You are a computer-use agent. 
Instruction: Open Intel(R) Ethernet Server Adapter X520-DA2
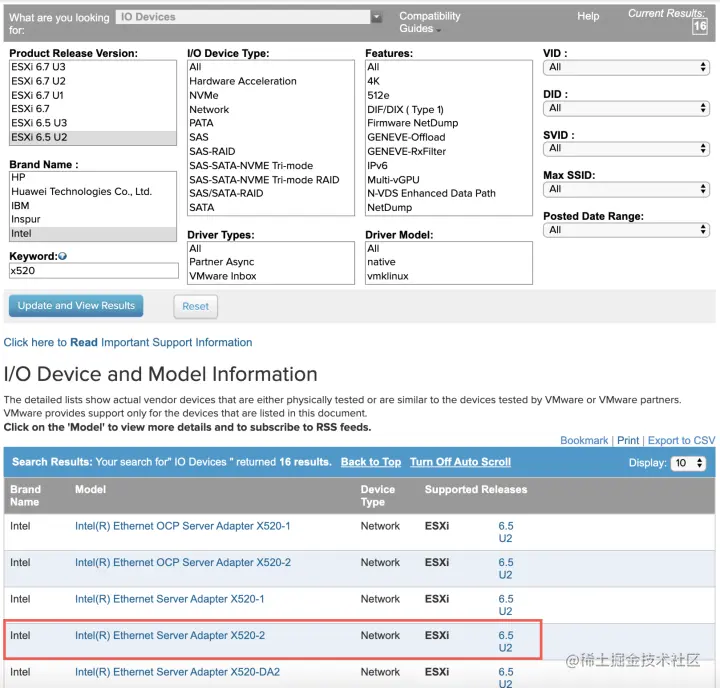click(177, 672)
